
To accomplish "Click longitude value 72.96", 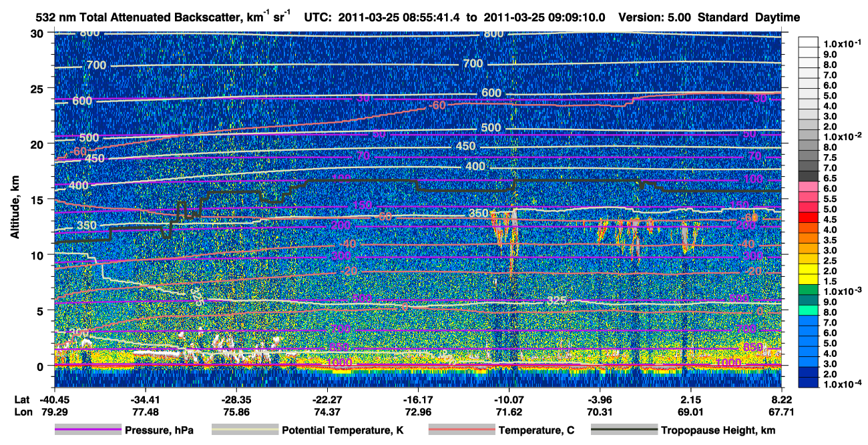I will [x=418, y=412].
